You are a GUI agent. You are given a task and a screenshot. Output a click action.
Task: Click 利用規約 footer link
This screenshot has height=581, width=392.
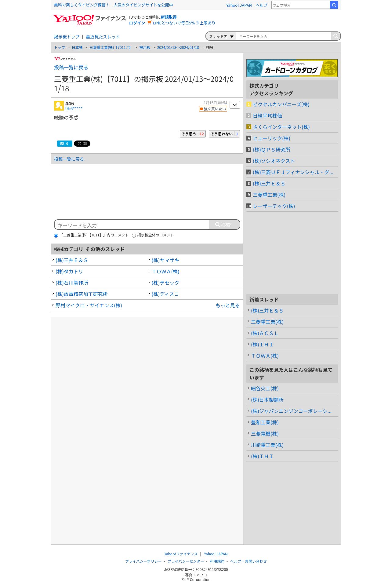pos(217,561)
